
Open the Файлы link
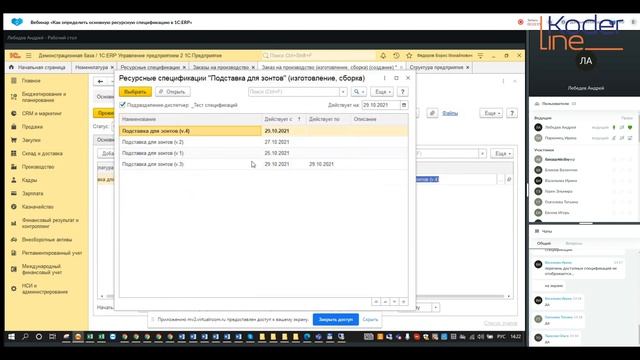(450, 113)
